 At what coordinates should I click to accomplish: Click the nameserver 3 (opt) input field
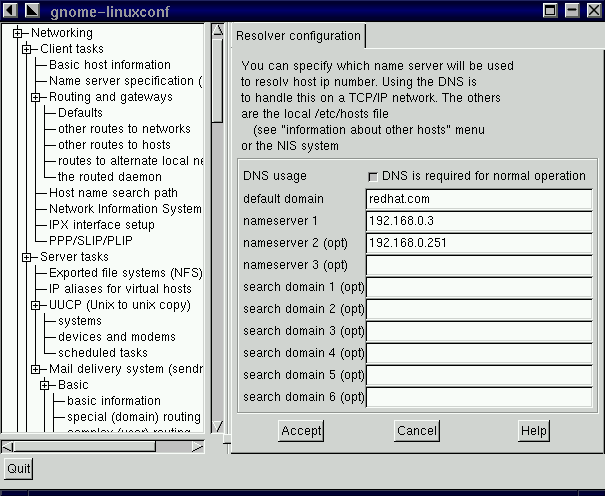(x=479, y=265)
